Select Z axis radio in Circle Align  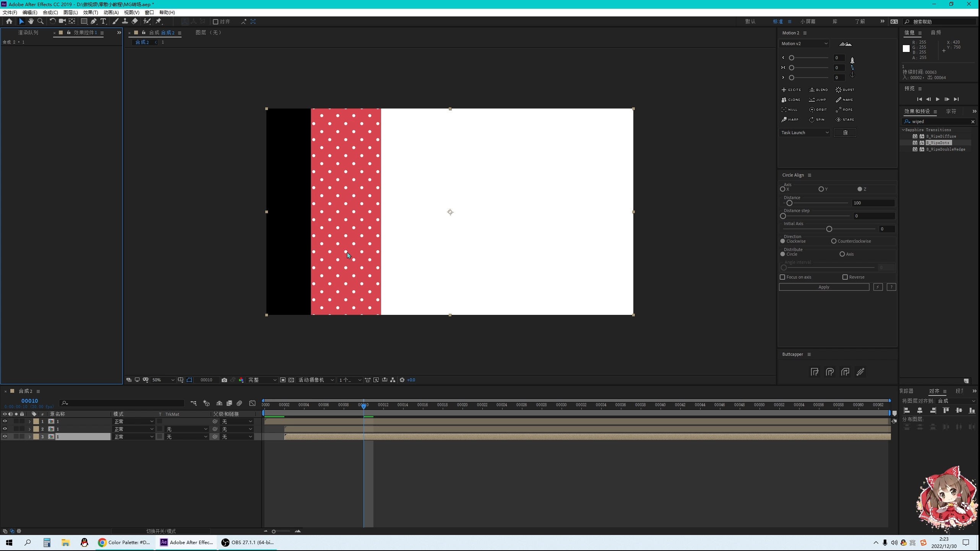coord(860,189)
